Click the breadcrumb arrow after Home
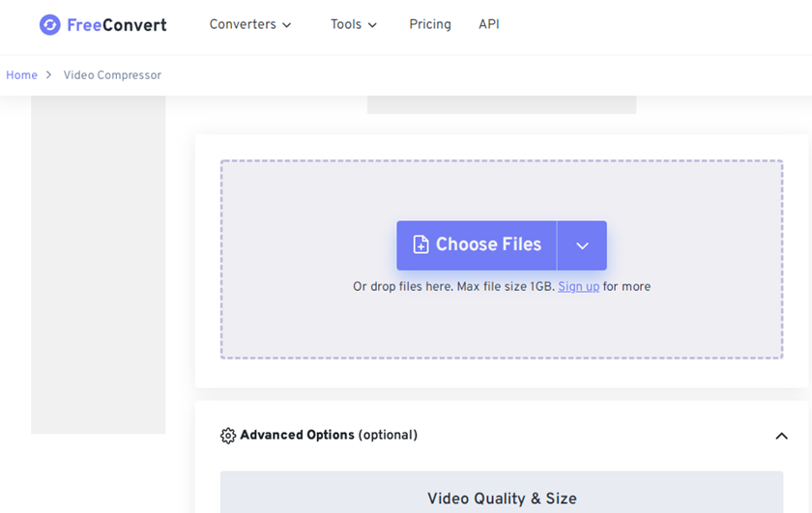 point(48,75)
